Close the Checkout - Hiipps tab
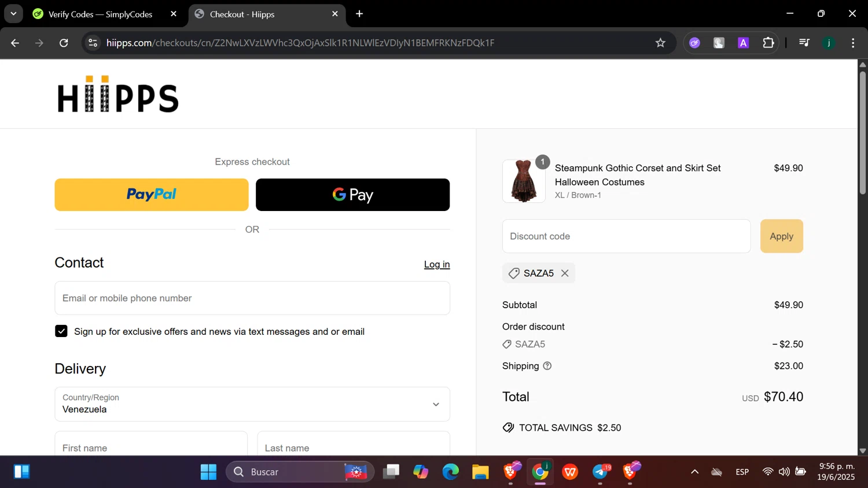The image size is (868, 488). 335,14
